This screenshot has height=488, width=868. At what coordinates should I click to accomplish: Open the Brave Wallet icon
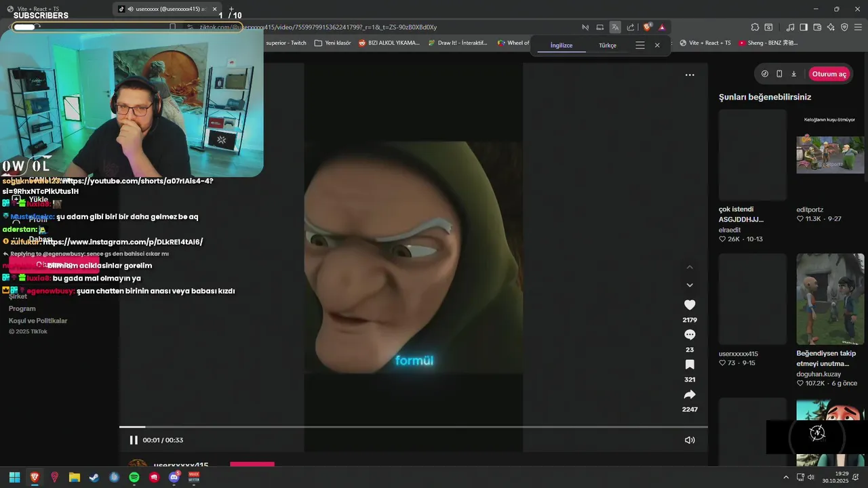pos(817,27)
